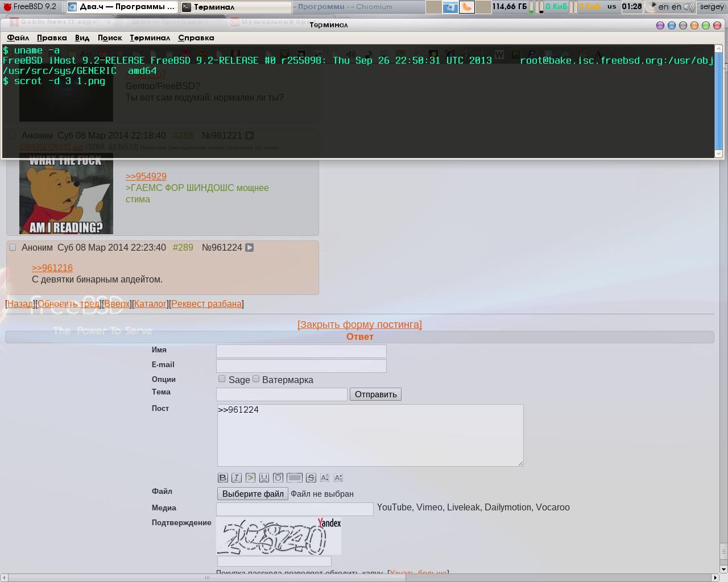Screen dimensions: 728x582
Task: Open the FreeBSD 9.2 panel menu
Action: [x=31, y=7]
